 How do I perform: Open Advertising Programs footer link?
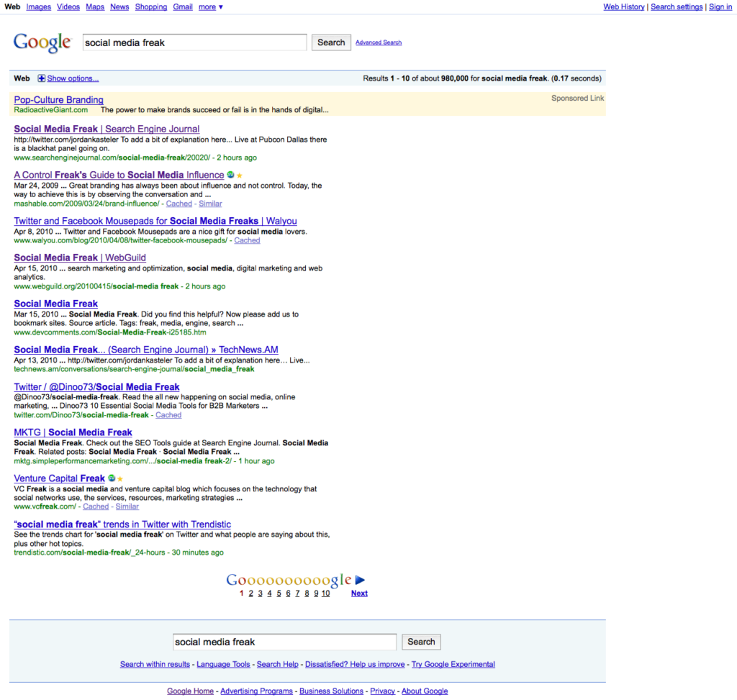pos(257,691)
